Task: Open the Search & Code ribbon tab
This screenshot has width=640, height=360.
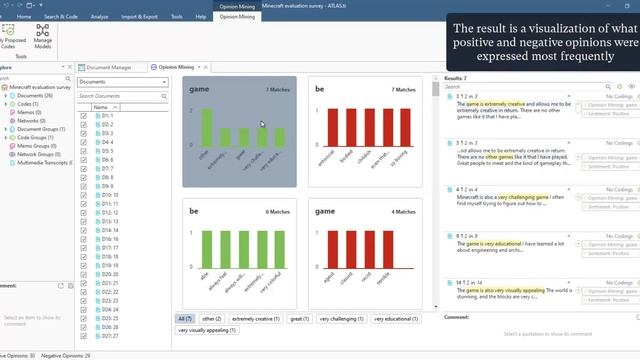Action: (61, 17)
